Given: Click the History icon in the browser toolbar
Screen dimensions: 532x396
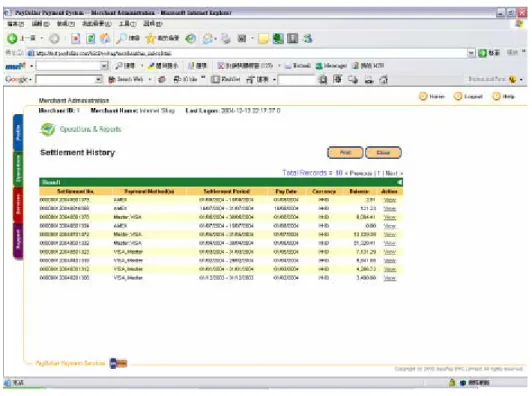Looking at the screenshot, I should (x=191, y=39).
